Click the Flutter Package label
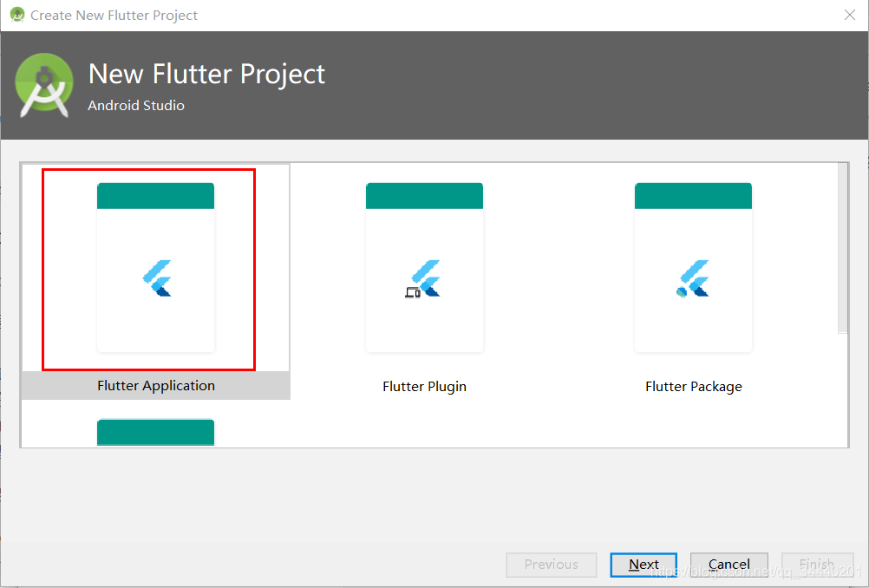The image size is (869, 588). 693,386
